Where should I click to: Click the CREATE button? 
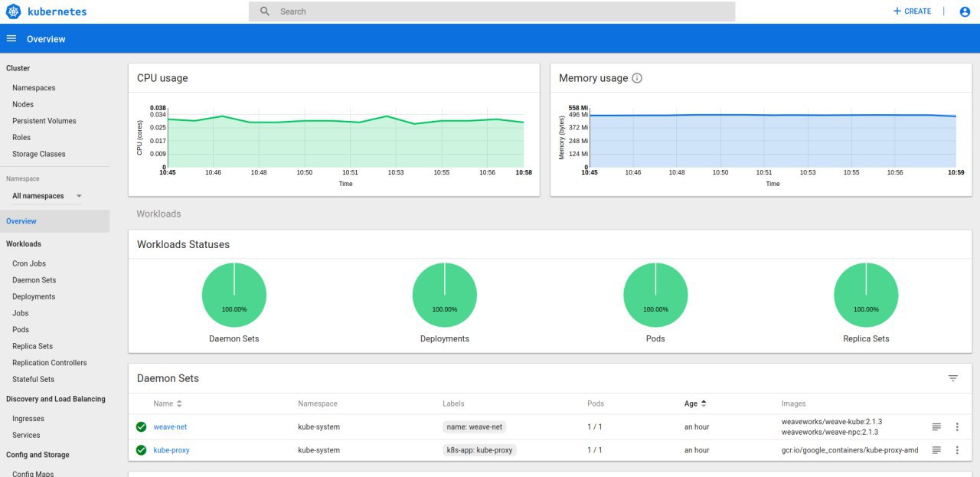[912, 11]
